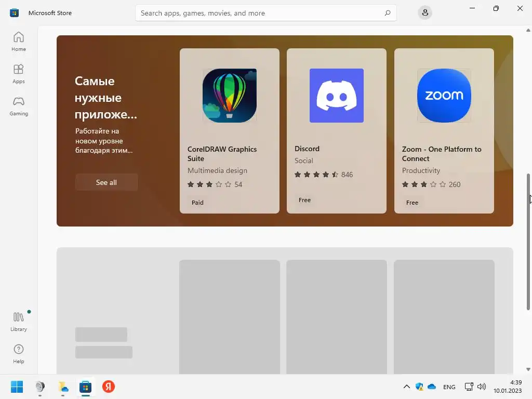This screenshot has width=532, height=399.
Task: Click the Social category text
Action: pos(303,161)
